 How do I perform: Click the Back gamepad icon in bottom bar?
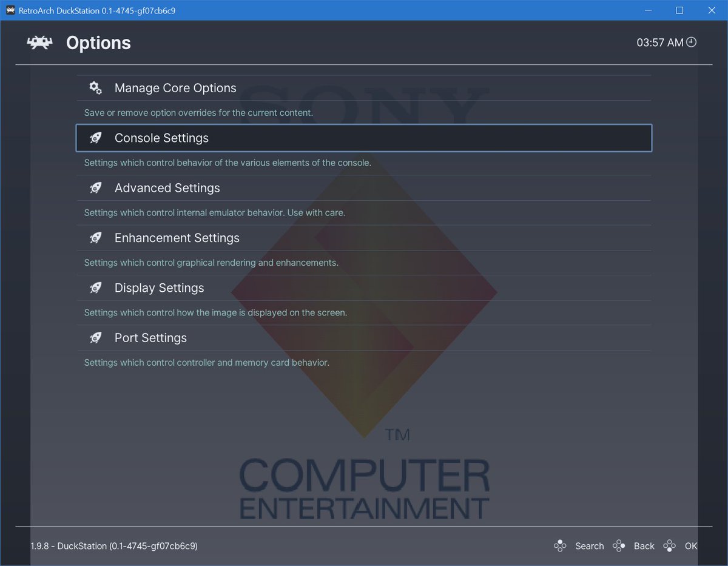pos(619,545)
